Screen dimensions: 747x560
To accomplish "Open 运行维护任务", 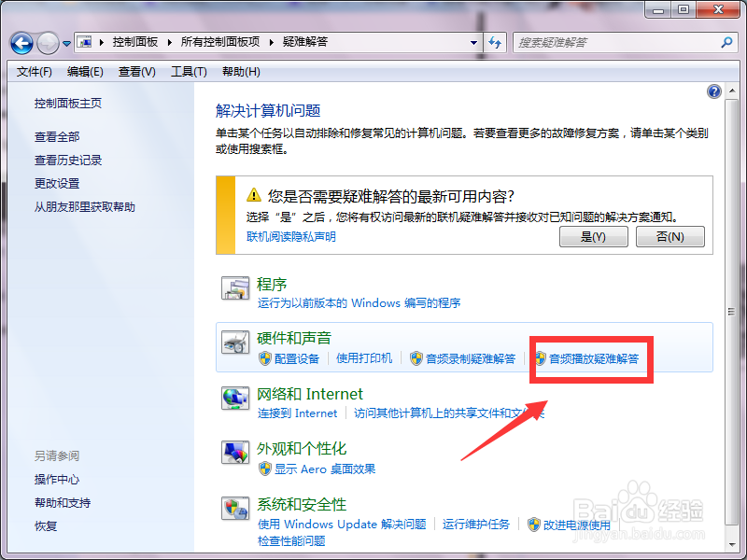I will pos(476,525).
